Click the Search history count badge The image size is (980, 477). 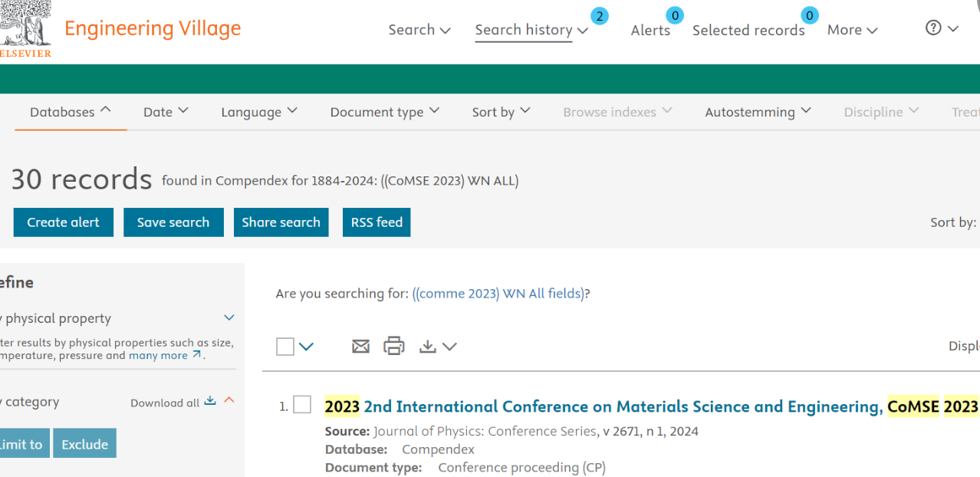[600, 16]
